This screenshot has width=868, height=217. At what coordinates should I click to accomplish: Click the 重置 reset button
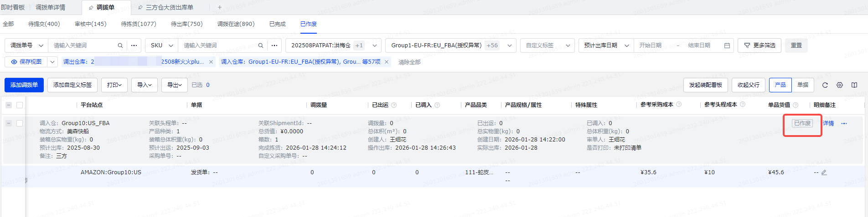tap(796, 45)
